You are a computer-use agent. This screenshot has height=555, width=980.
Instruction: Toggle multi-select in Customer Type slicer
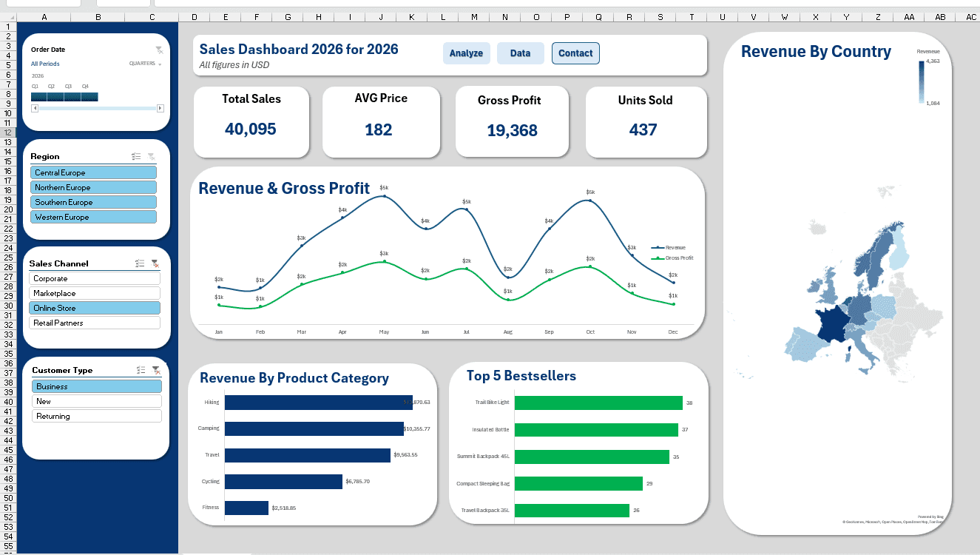click(141, 370)
